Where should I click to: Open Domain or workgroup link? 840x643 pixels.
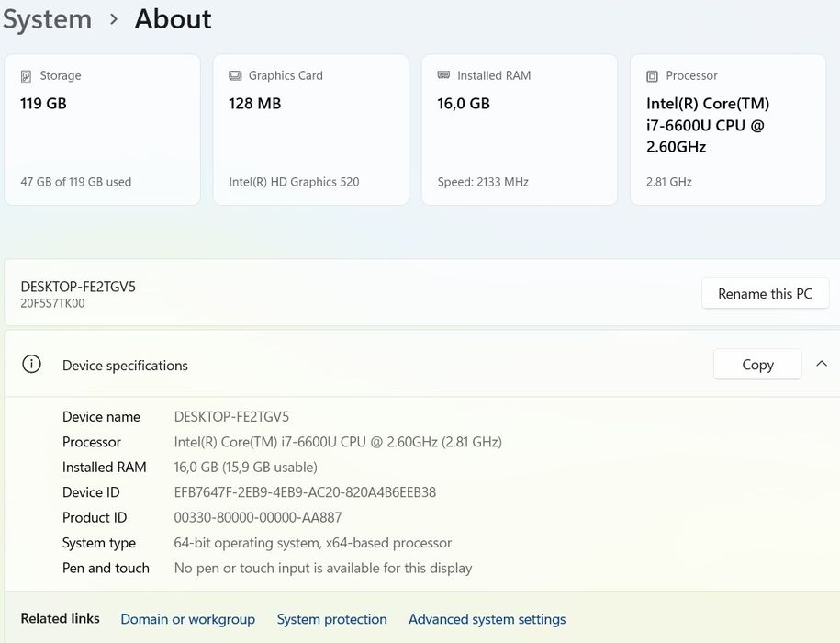[187, 619]
